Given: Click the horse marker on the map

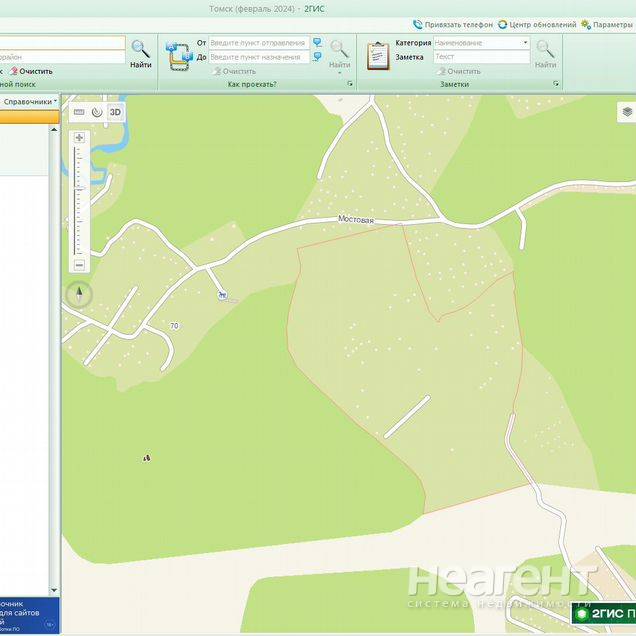Looking at the screenshot, I should coord(222,295).
